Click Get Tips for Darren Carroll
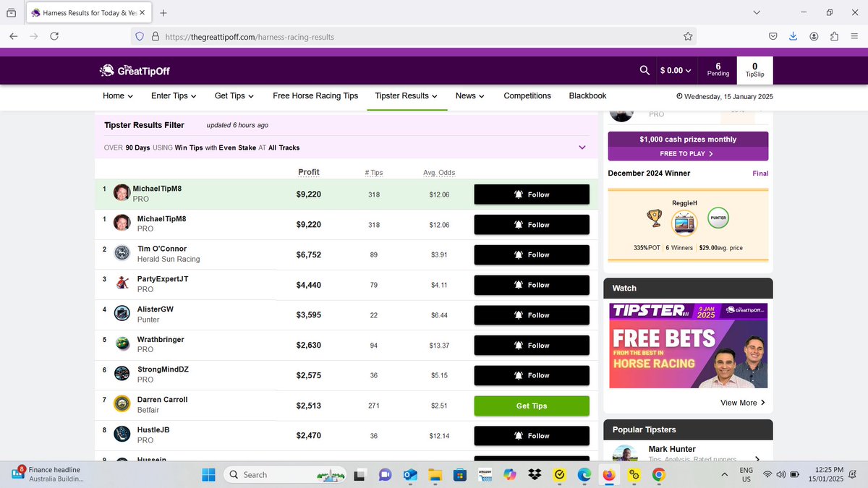The image size is (868, 488). (532, 406)
